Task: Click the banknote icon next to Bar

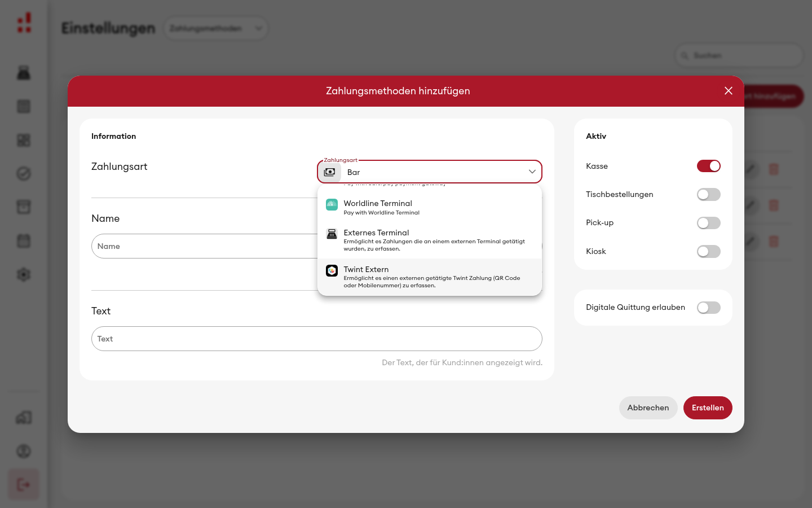Action: click(x=330, y=172)
